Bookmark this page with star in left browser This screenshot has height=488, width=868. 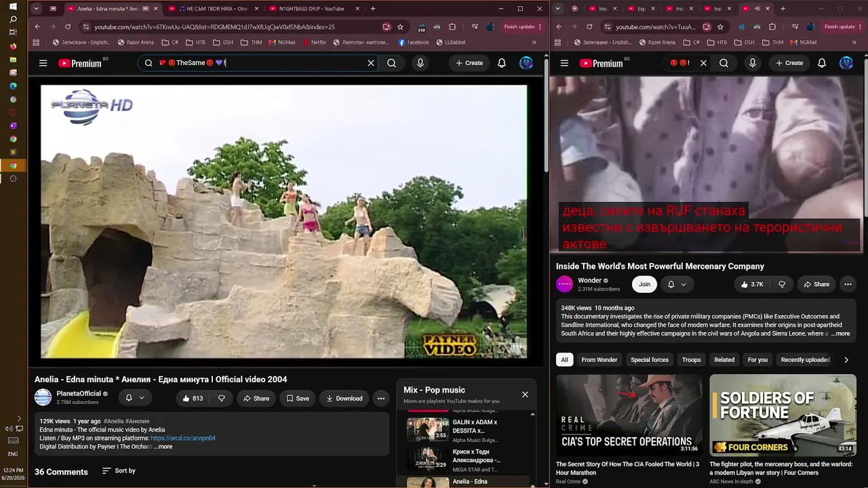(400, 26)
